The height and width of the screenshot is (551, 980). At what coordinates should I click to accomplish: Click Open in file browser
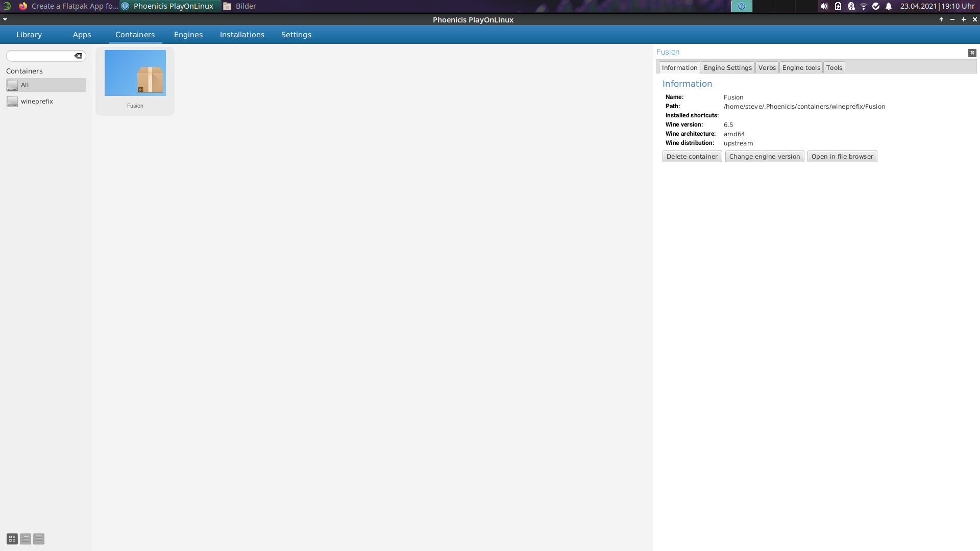(x=842, y=157)
